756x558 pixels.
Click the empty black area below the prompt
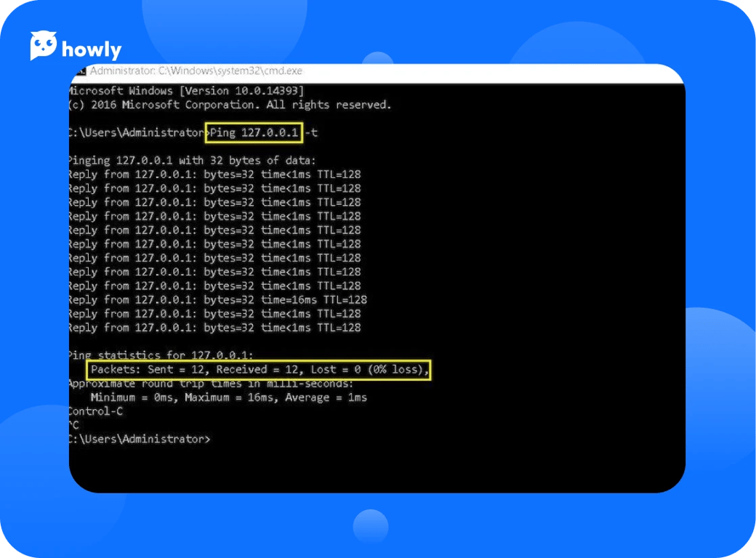click(378, 469)
